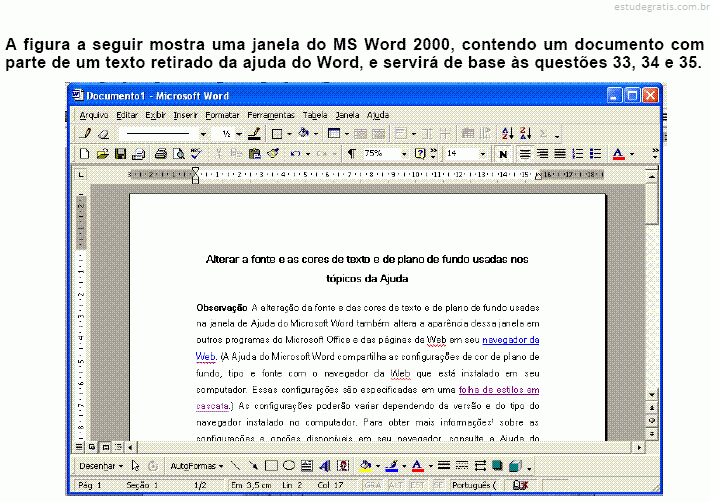Toggle Show/Hide paragraph marks
The image size is (711, 502).
click(351, 154)
